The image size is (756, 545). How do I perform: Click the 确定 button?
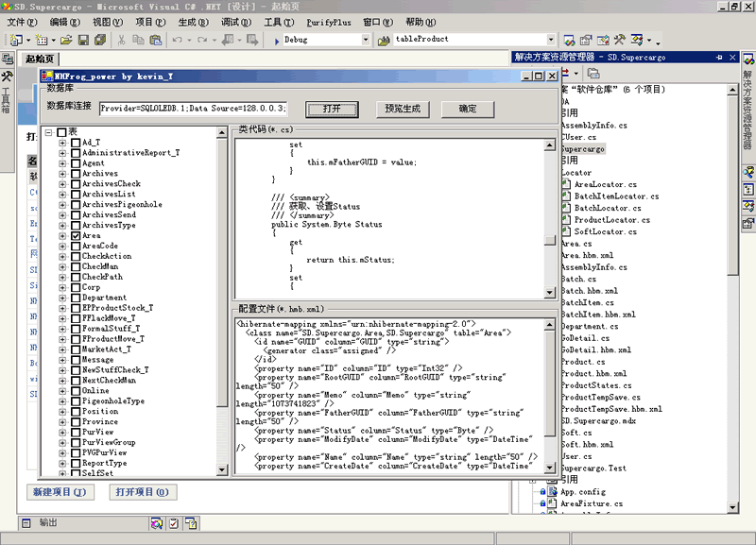coord(468,109)
